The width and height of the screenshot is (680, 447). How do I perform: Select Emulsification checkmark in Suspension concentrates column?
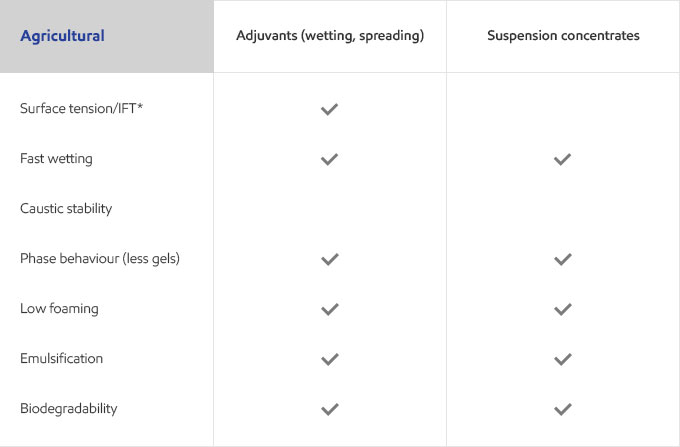click(562, 359)
